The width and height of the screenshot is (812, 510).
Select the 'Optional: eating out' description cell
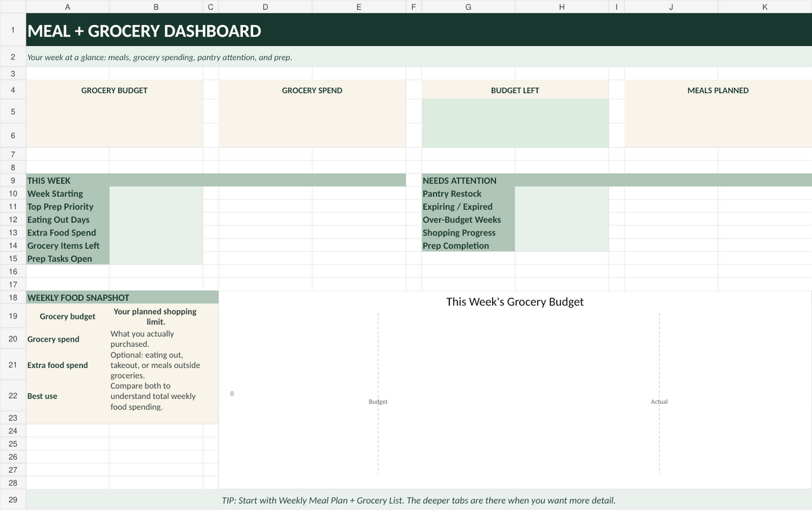pyautogui.click(x=156, y=365)
